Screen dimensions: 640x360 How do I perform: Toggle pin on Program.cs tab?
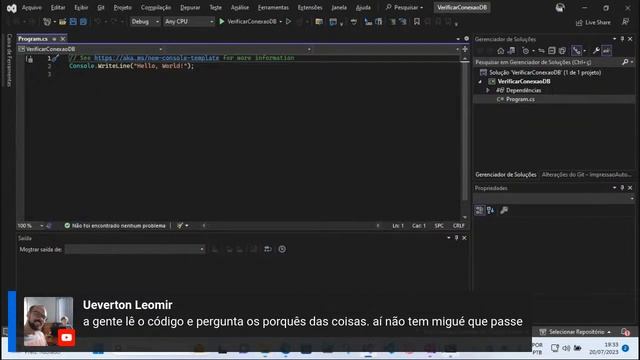tap(54, 39)
